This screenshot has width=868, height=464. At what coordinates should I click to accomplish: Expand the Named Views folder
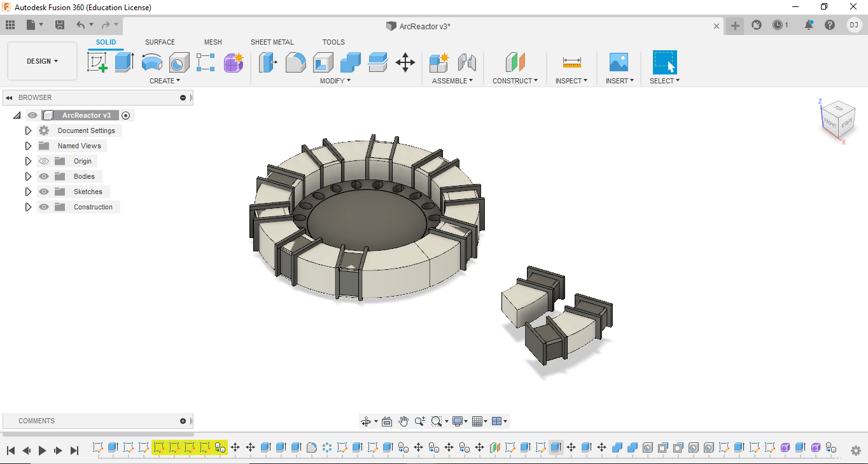[x=28, y=146]
